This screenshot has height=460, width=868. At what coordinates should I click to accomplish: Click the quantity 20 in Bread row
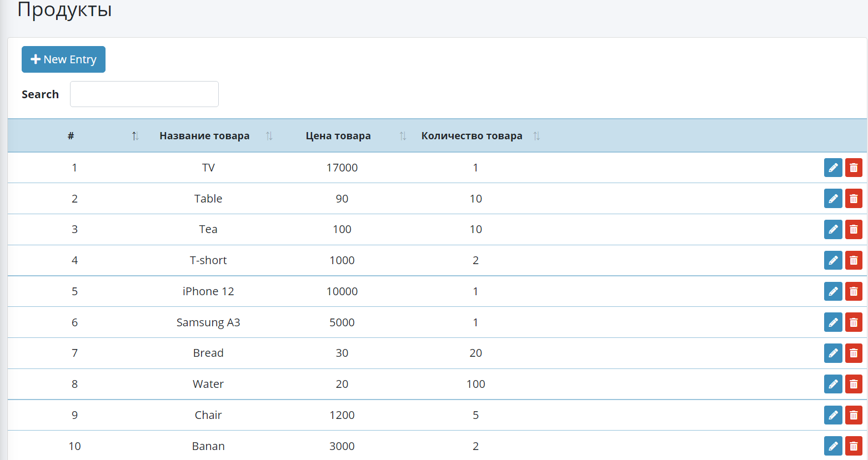pos(476,353)
